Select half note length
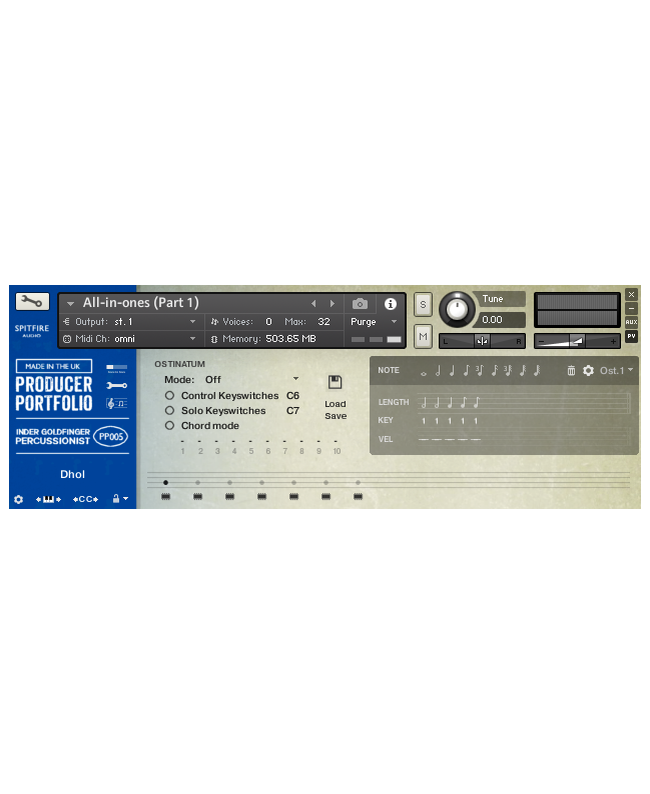 coord(438,371)
